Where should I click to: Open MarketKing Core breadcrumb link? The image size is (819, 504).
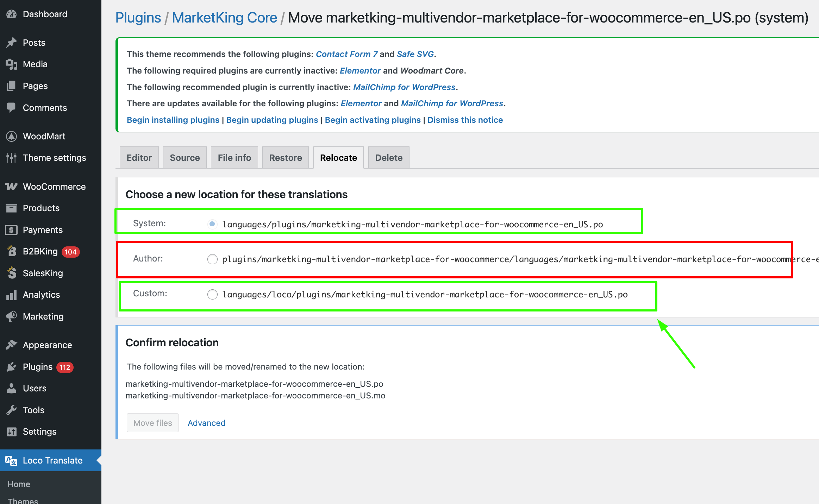224,18
